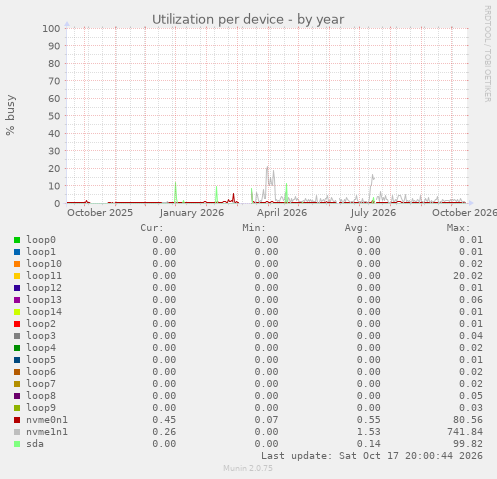Image resolution: width=497 pixels, height=479 pixels.
Task: Click the loop2 red color swatch
Action: (17, 324)
